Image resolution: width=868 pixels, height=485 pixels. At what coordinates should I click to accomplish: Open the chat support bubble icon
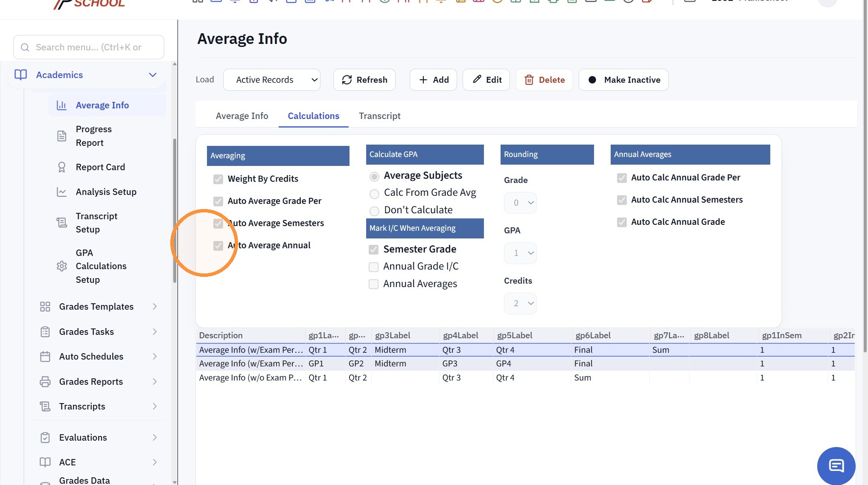836,466
